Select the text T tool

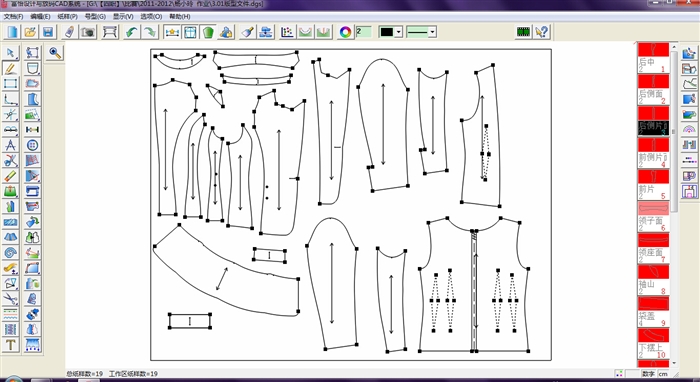(11, 345)
